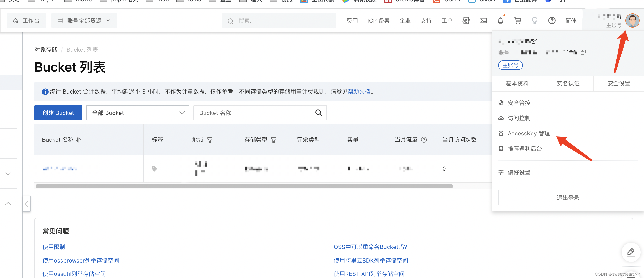Viewport: 644px width, 278px height.
Task: Expand the sidebar section with down chevron
Action: 8,174
